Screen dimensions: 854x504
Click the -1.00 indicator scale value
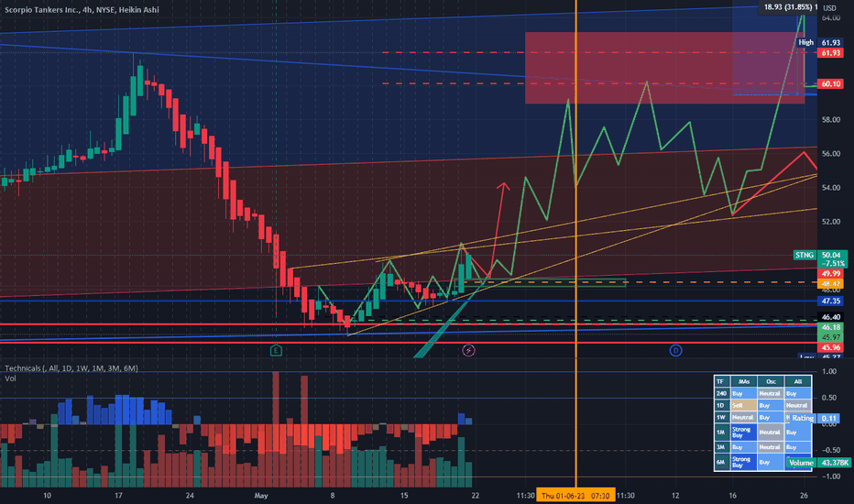829,477
